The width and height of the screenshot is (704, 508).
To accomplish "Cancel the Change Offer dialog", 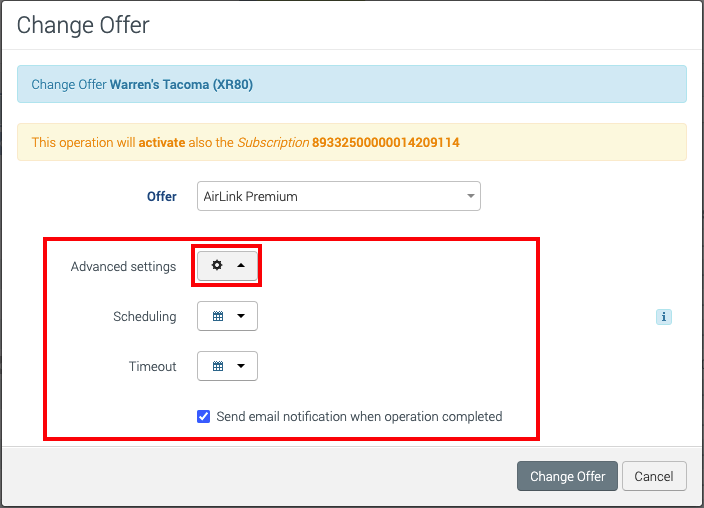I will point(654,476).
